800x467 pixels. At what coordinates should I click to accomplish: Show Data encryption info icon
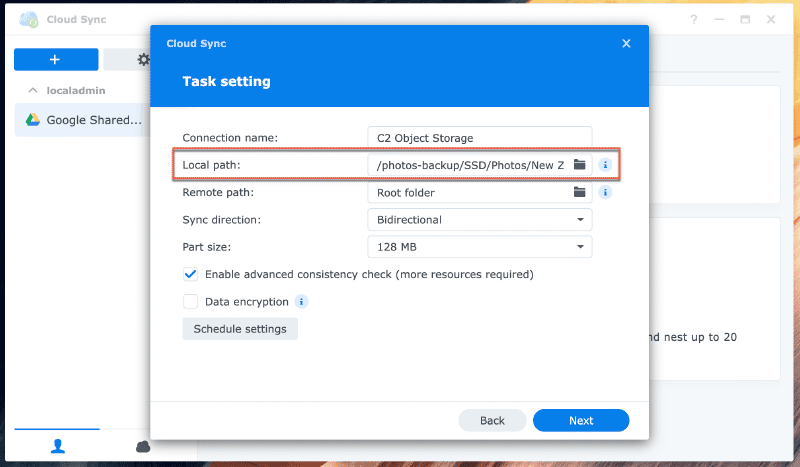pyautogui.click(x=301, y=301)
